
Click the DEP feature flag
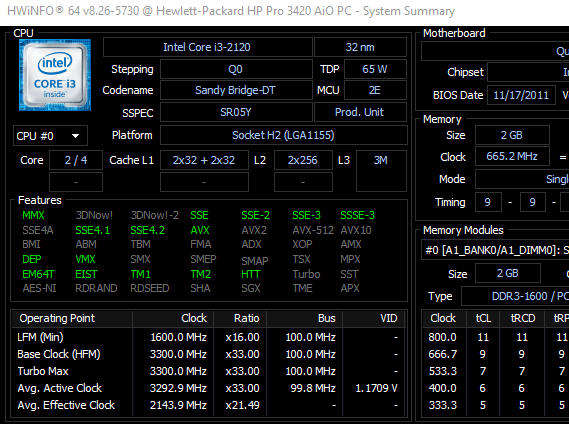coord(32,259)
